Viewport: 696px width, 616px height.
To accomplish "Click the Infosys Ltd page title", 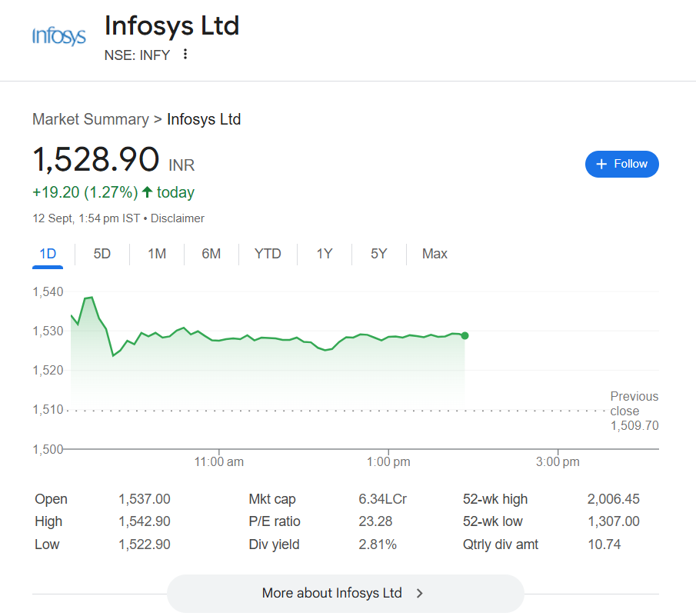I will tap(172, 26).
